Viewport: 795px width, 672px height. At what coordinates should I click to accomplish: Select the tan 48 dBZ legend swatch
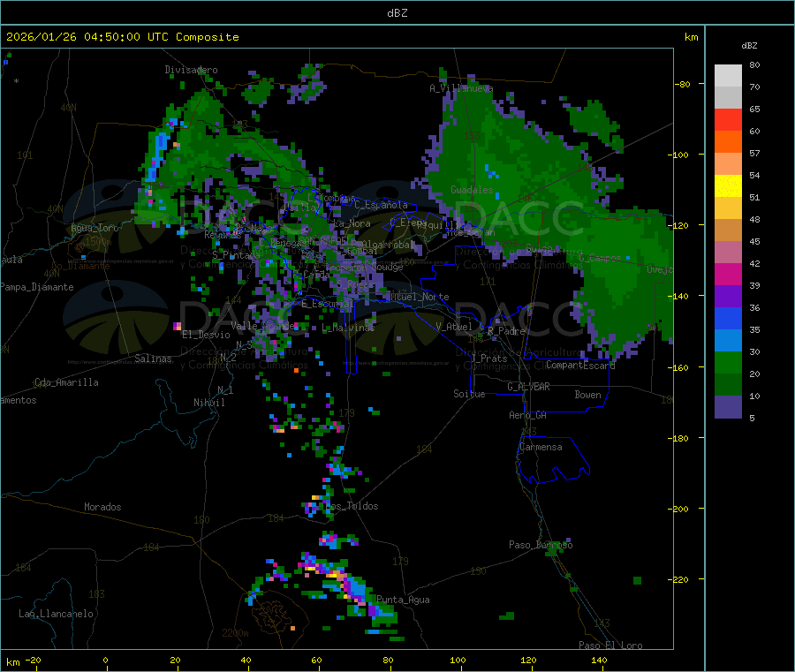pyautogui.click(x=728, y=230)
